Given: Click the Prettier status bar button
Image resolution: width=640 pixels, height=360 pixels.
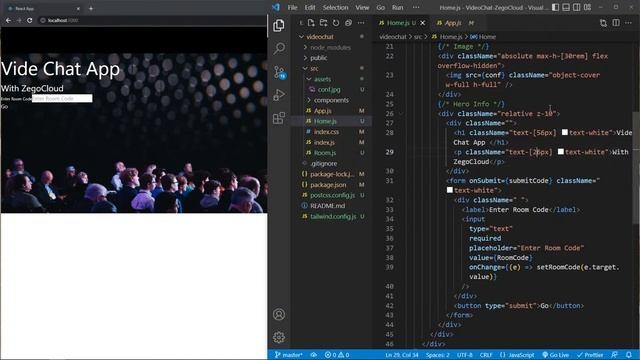Looking at the screenshot, I should pos(590,355).
